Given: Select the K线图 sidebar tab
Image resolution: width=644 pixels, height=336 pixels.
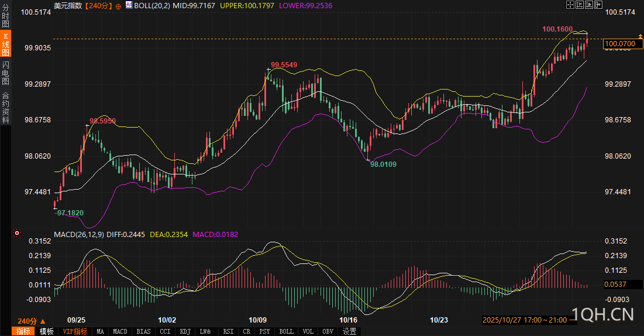Looking at the screenshot, I should (5, 44).
